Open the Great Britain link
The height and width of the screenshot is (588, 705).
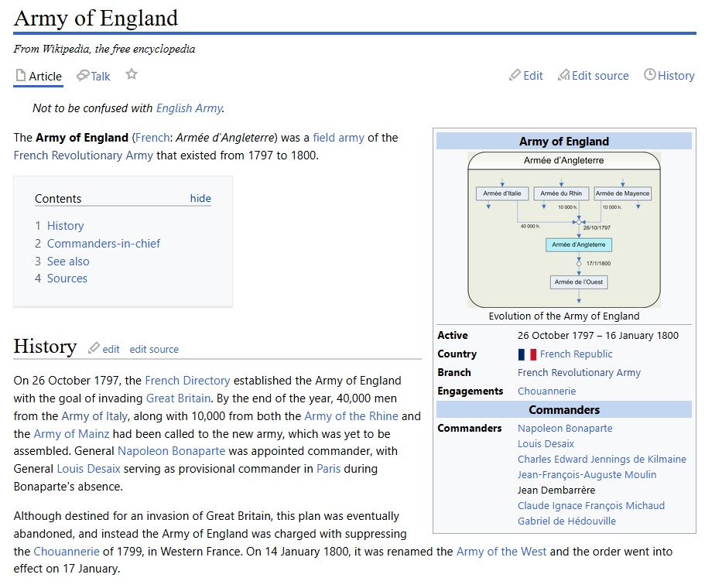tap(178, 398)
